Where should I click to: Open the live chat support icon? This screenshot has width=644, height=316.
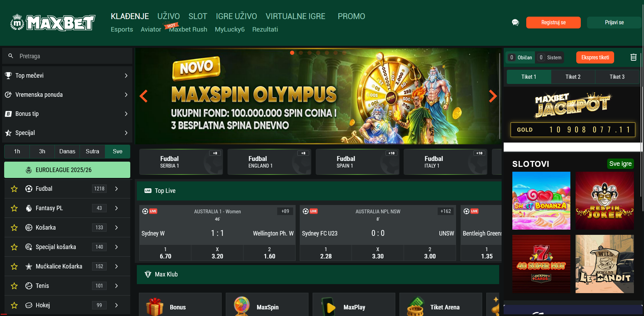(515, 23)
